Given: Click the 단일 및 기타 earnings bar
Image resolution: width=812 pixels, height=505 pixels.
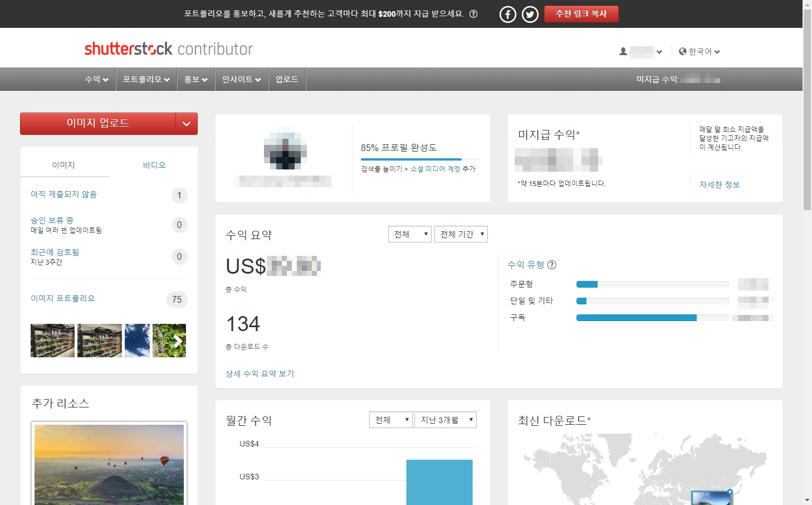Looking at the screenshot, I should pos(652,301).
